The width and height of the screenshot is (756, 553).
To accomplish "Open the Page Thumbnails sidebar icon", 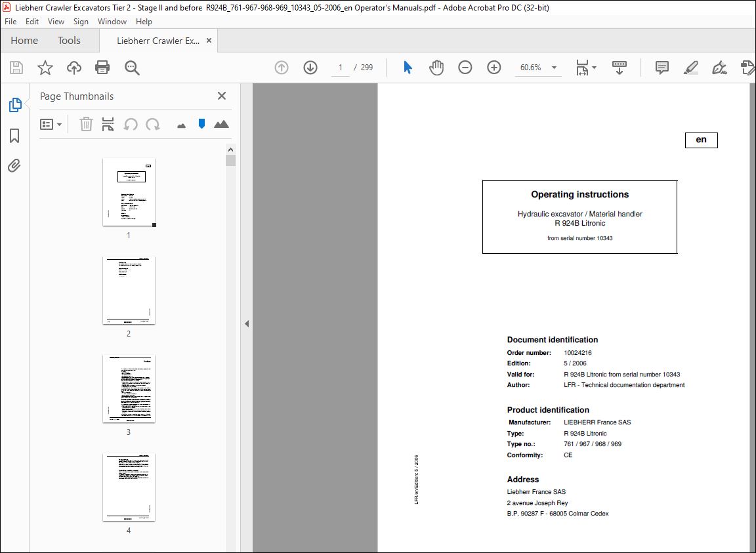I will [15, 104].
